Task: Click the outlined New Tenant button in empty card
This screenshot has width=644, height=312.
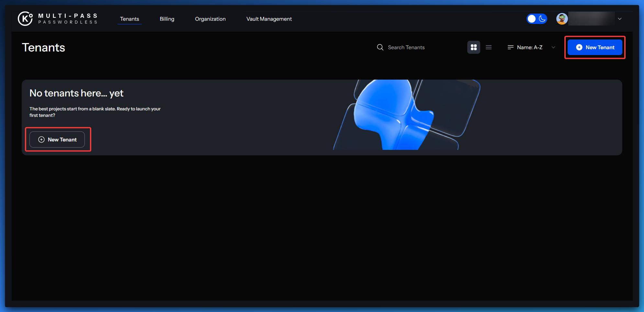Action: pos(57,139)
